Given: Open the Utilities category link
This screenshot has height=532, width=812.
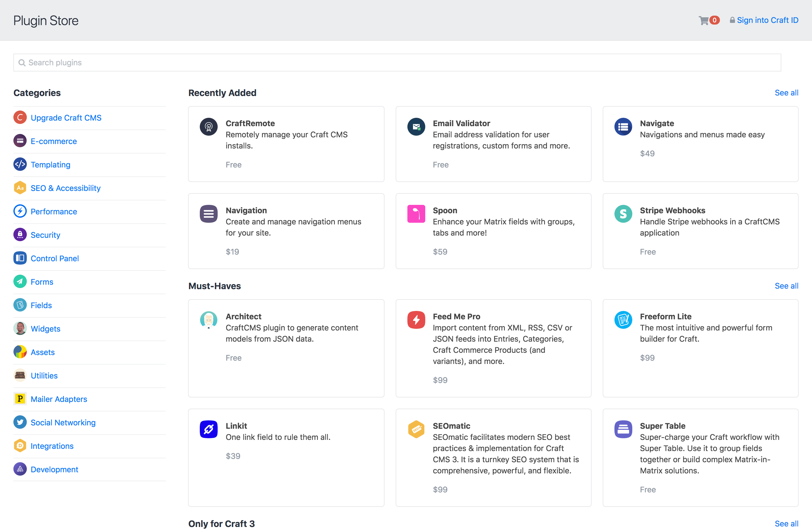Looking at the screenshot, I should click(44, 376).
